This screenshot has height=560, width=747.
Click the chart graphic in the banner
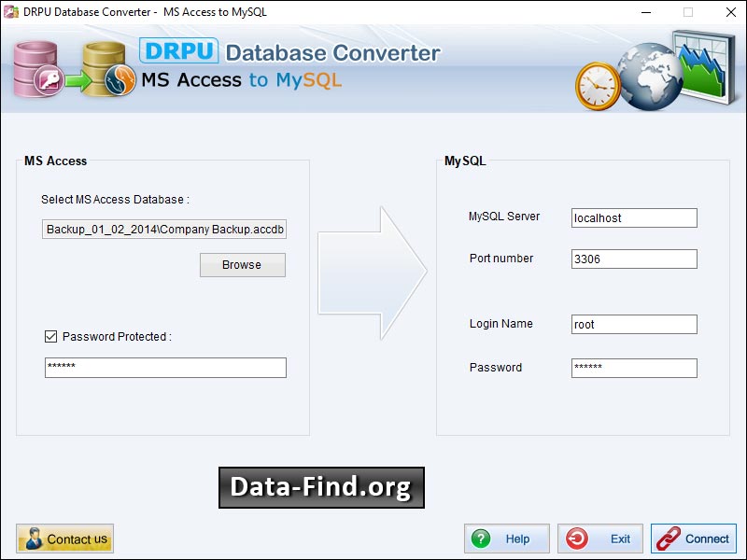(702, 65)
